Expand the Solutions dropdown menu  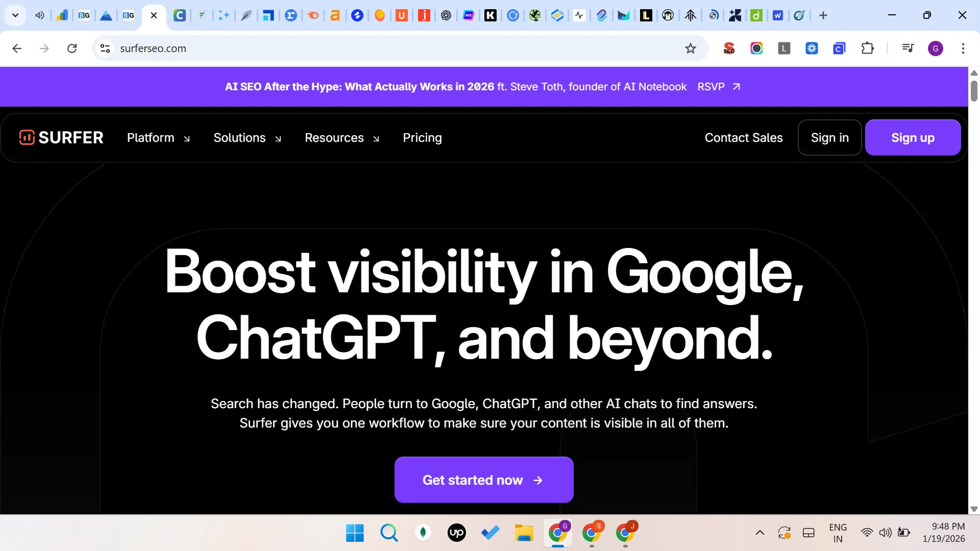[x=247, y=138]
